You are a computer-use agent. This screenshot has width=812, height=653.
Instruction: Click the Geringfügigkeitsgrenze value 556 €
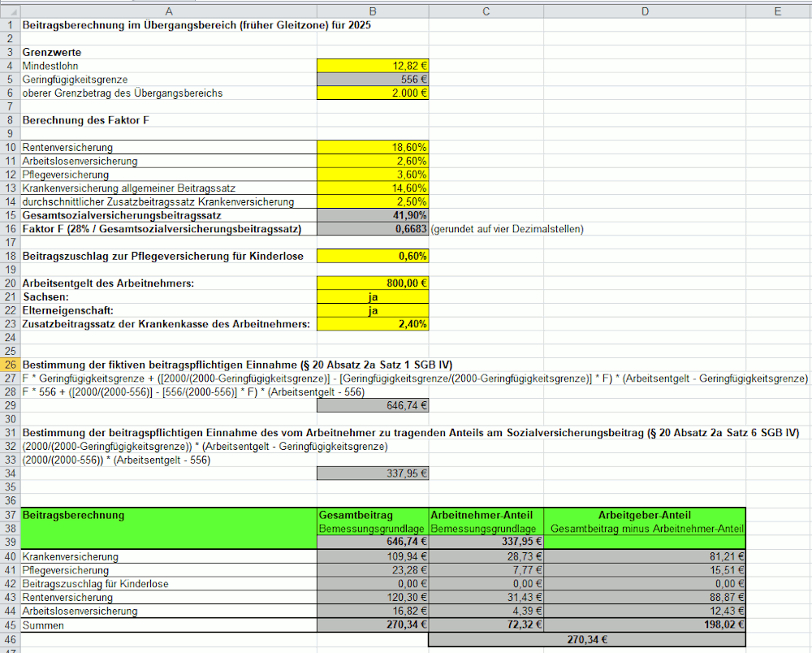(373, 80)
